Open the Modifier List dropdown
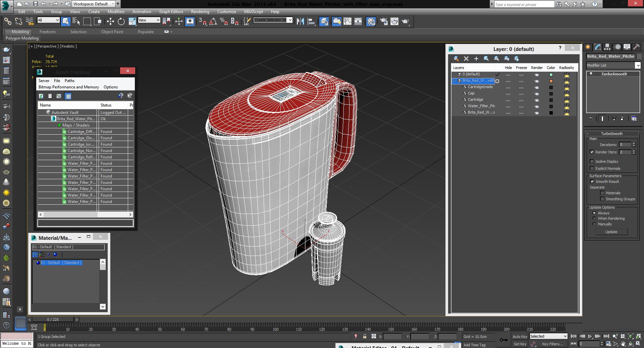This screenshot has width=644, height=348. [638, 65]
